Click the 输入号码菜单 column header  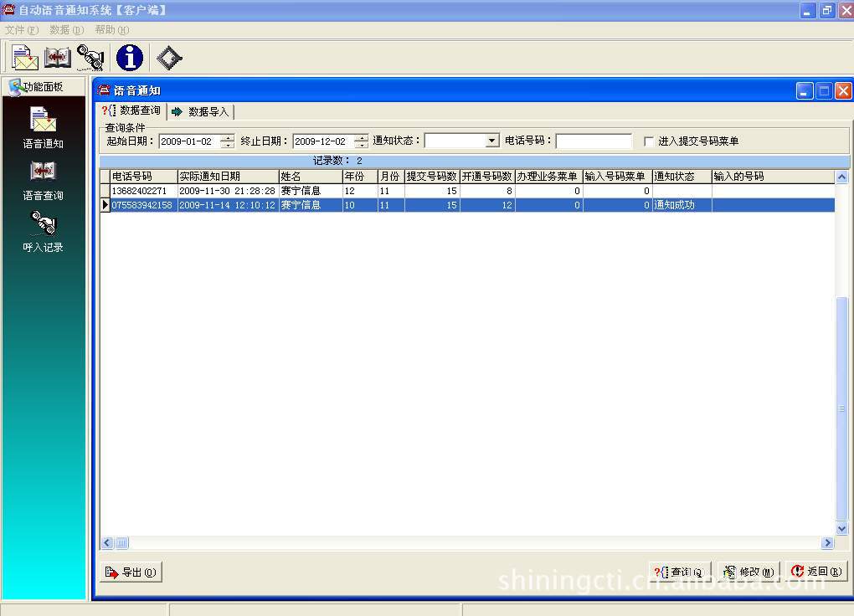tap(618, 177)
